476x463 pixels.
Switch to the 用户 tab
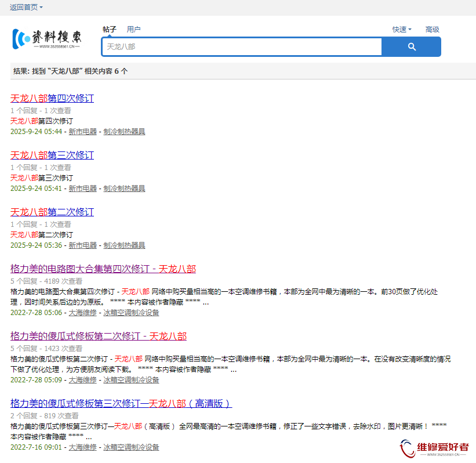click(133, 29)
